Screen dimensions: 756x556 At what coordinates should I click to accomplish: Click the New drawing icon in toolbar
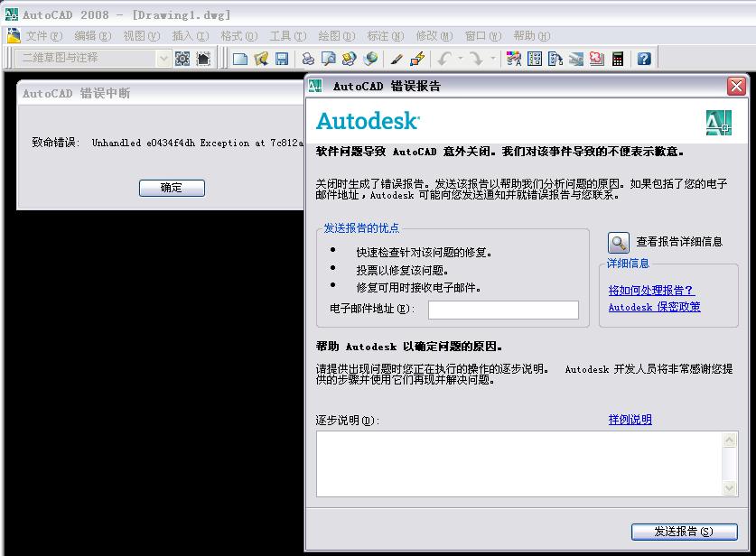click(240, 59)
